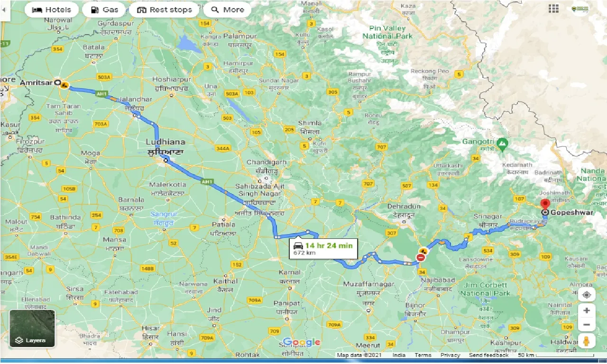The height and width of the screenshot is (364, 607).
Task: Pick up the Street View pegman
Action: (587, 341)
